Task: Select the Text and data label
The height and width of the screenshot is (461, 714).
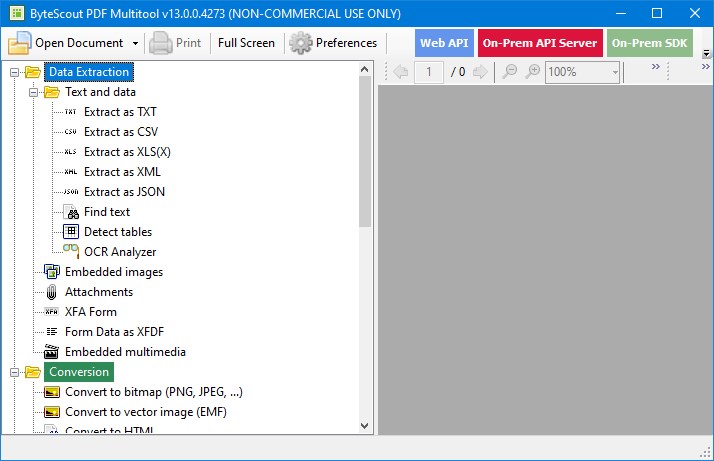Action: 100,92
